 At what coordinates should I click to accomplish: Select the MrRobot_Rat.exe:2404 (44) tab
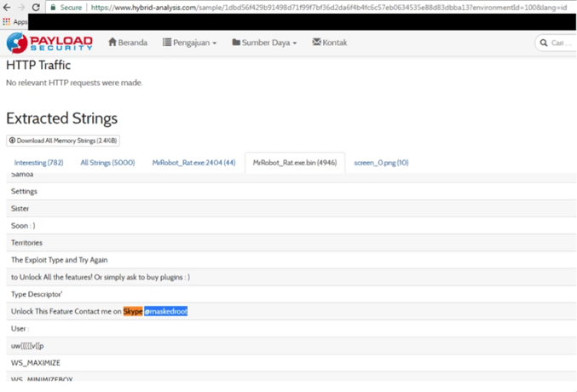pyautogui.click(x=193, y=163)
